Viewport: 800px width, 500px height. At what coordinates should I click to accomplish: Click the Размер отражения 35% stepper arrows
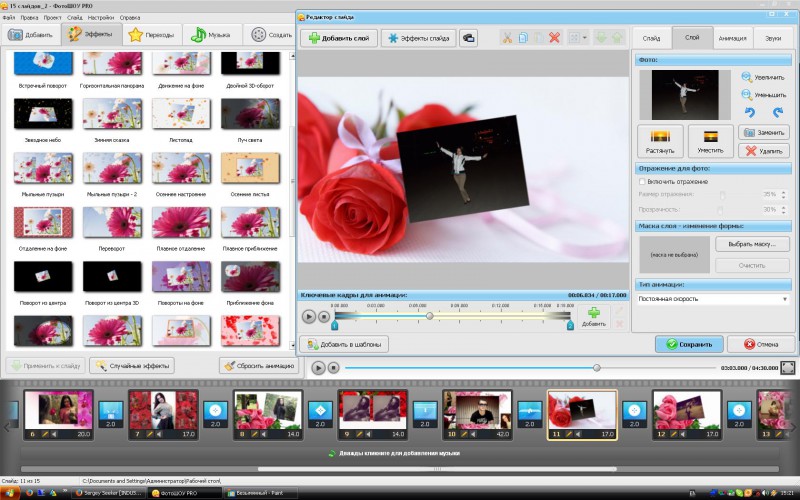[x=784, y=194]
